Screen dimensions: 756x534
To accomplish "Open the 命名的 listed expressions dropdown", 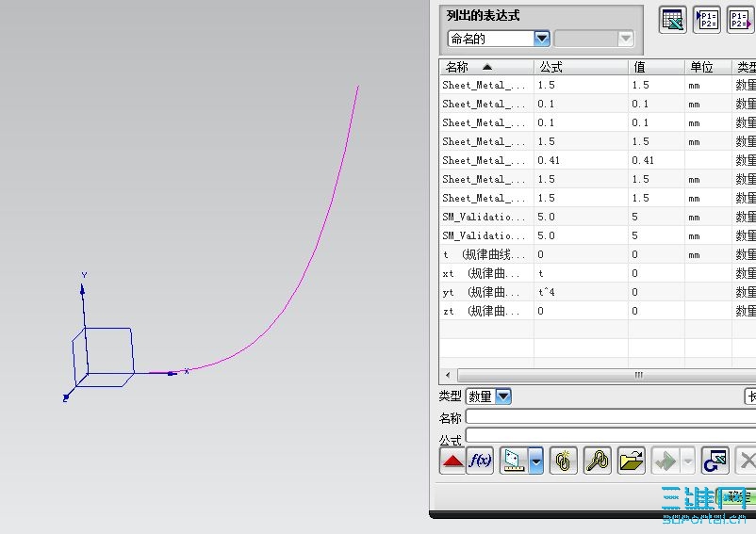I will (x=541, y=39).
